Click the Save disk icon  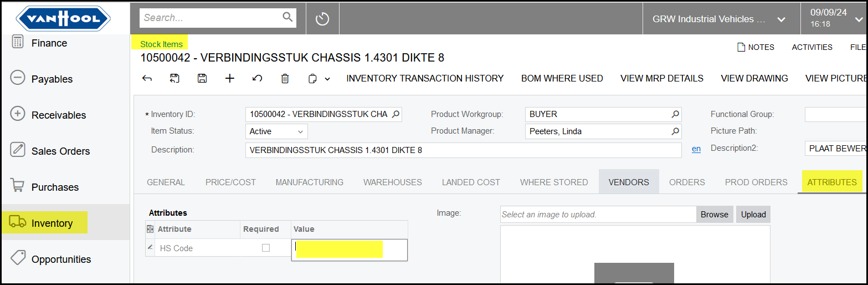202,79
